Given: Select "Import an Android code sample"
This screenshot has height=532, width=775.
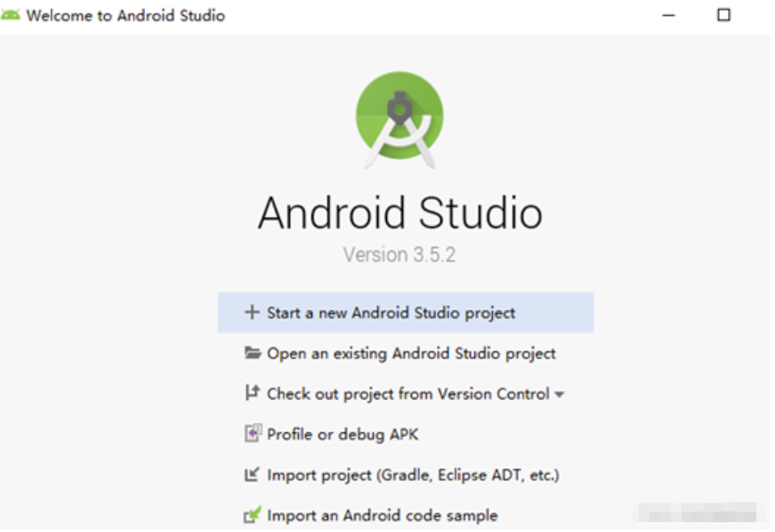Looking at the screenshot, I should tap(382, 515).
